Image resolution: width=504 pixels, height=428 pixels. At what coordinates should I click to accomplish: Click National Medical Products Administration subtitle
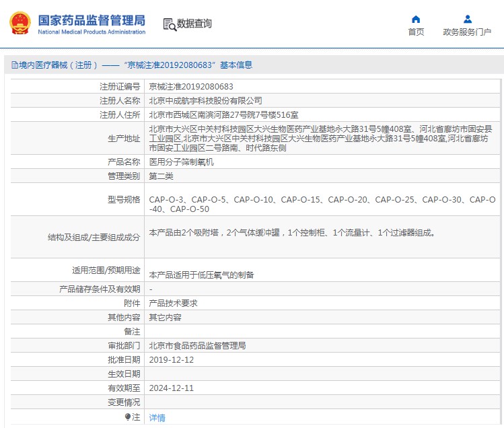[92, 32]
